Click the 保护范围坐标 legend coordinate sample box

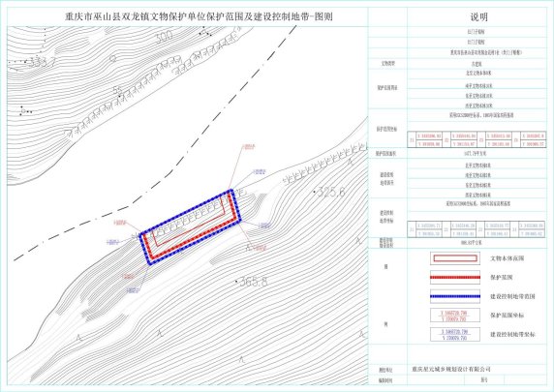pos(455,316)
